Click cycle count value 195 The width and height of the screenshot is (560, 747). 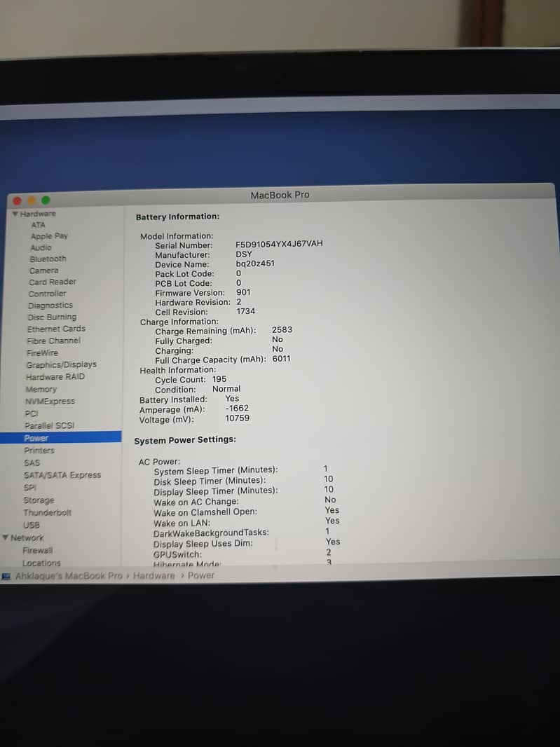point(219,379)
